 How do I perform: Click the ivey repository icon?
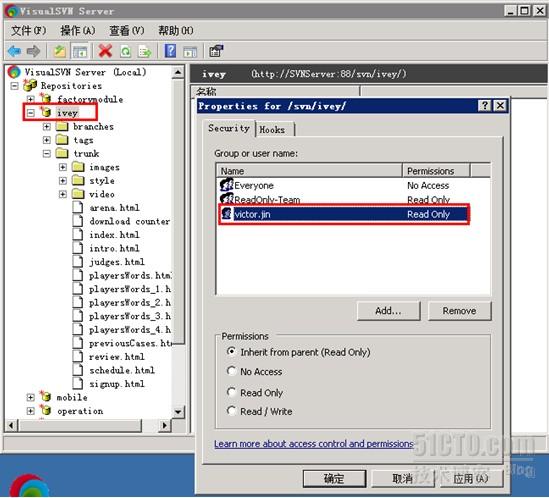point(46,112)
